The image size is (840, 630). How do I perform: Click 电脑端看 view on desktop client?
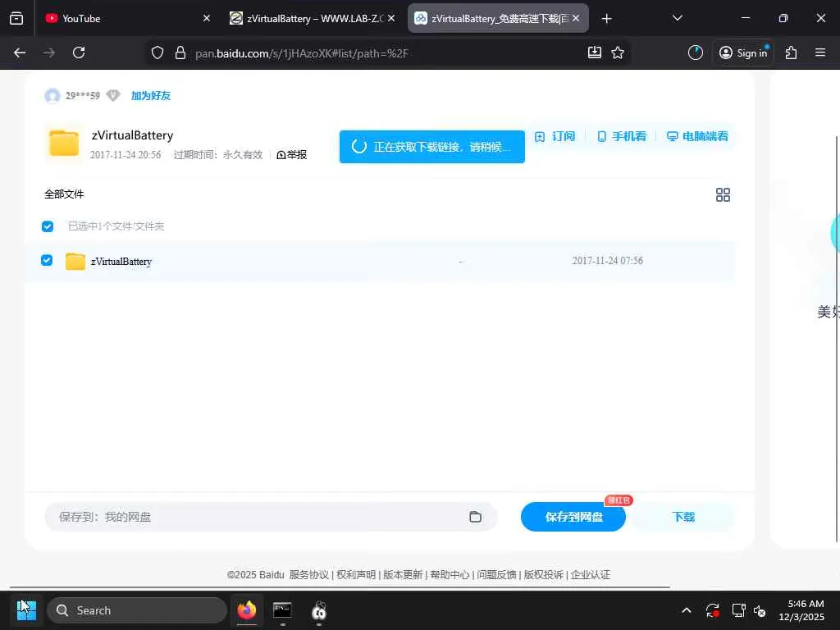click(697, 137)
